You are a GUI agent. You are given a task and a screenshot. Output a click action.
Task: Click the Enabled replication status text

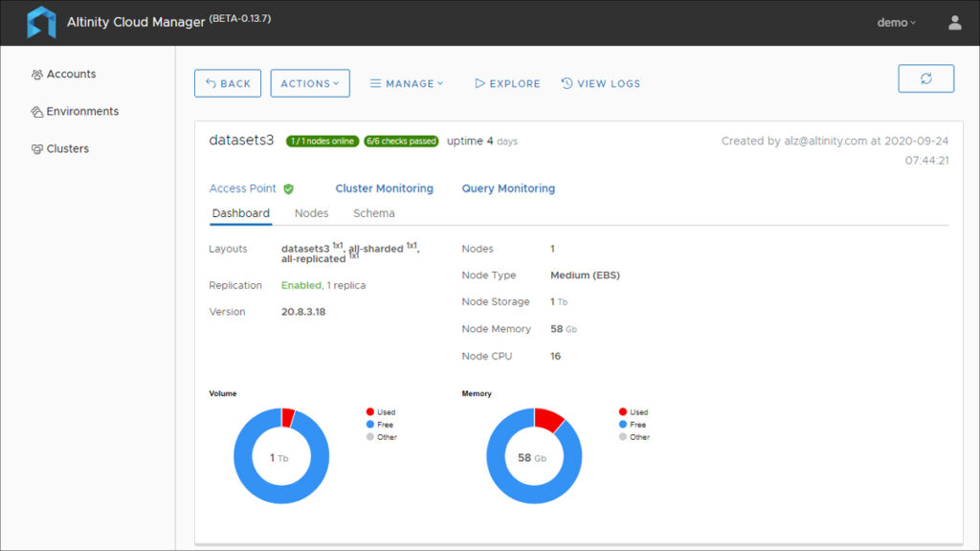point(301,285)
